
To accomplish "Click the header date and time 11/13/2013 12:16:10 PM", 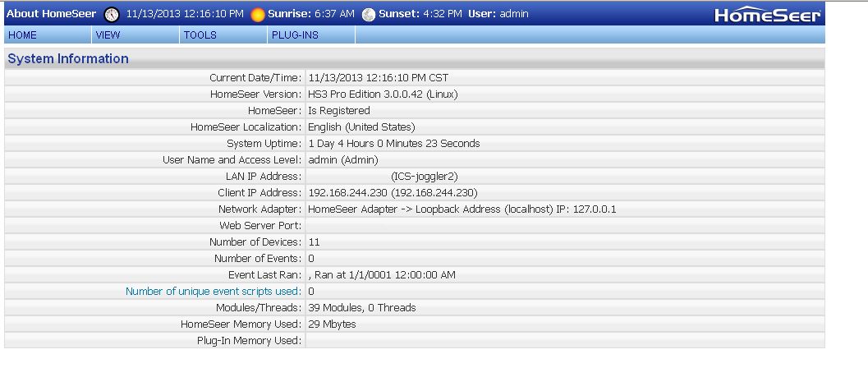I will [185, 14].
